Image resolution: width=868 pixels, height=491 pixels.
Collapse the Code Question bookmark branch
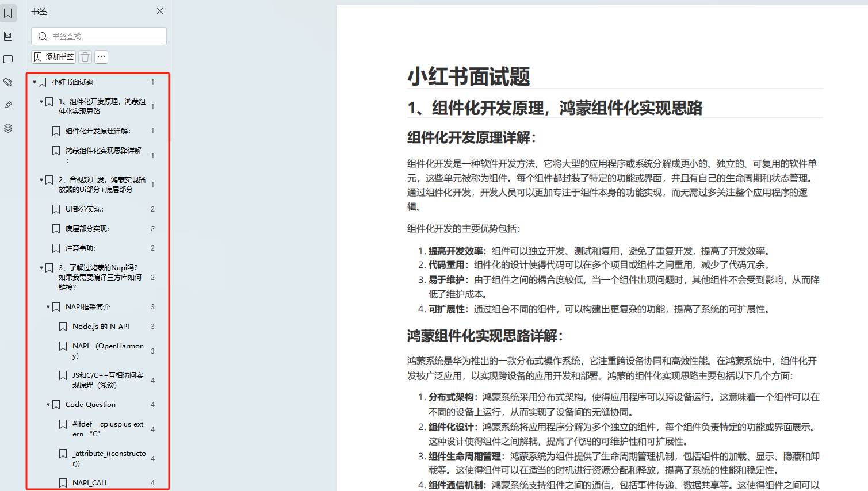(x=48, y=405)
